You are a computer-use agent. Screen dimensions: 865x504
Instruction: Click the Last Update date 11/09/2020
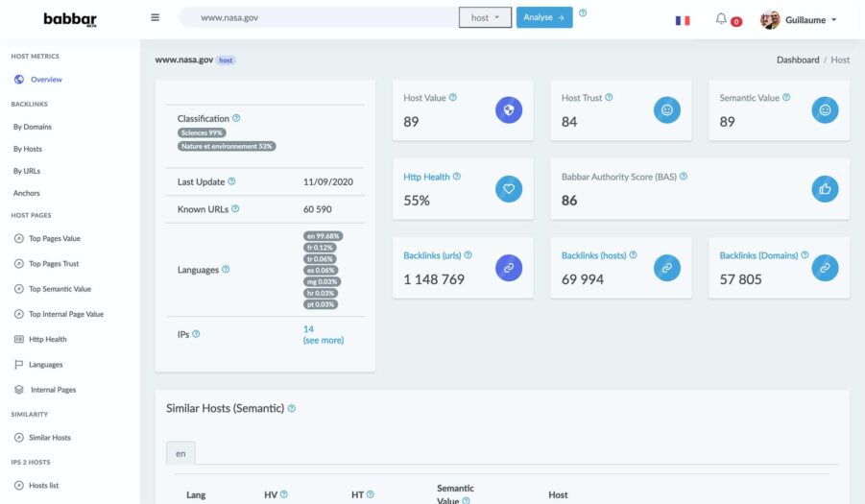pos(327,182)
